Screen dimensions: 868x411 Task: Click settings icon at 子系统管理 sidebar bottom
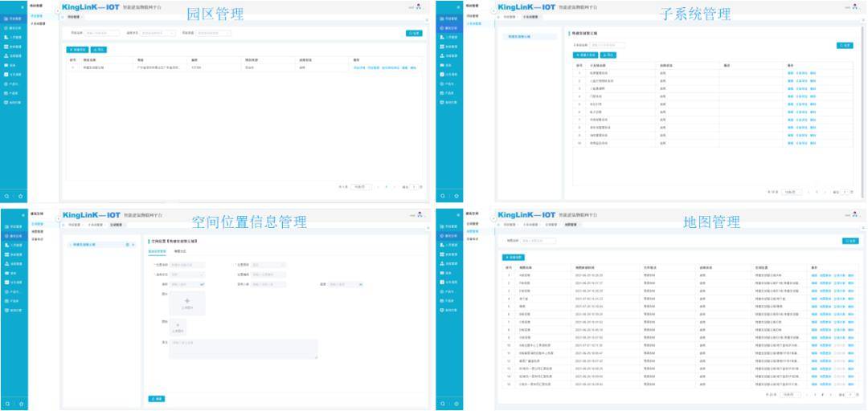coord(457,196)
